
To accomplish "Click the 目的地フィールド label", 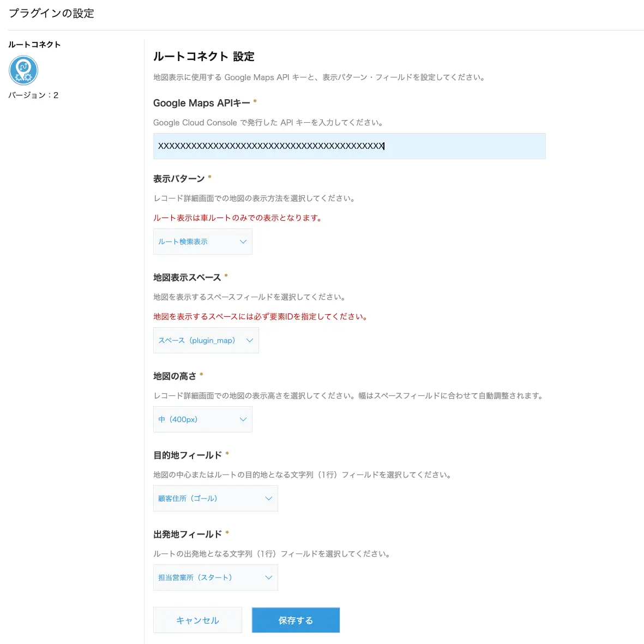I will click(188, 455).
